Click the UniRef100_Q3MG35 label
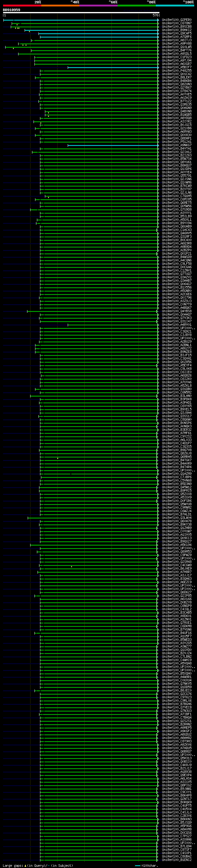Viewport: 197px width, 868px height. coord(177,104)
